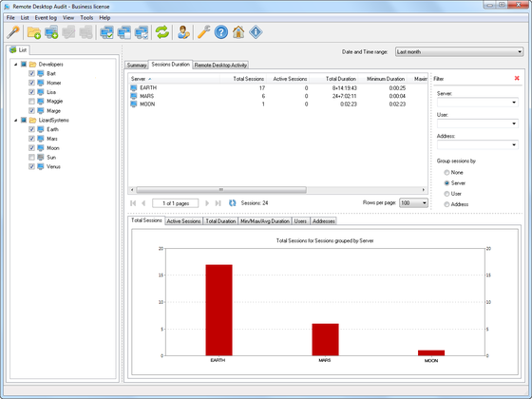Switch to the Summary tab
The width and height of the screenshot is (532, 399).
[x=137, y=66]
